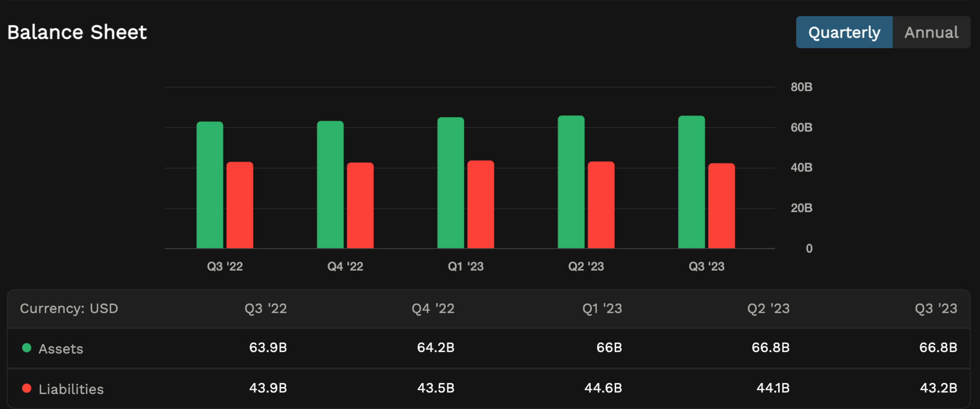
Task: Click the Q3 '23 red liabilities bar
Action: (721, 206)
